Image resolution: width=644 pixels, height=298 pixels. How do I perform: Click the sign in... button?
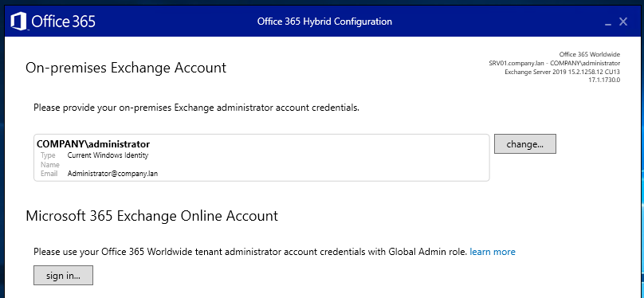click(x=63, y=276)
